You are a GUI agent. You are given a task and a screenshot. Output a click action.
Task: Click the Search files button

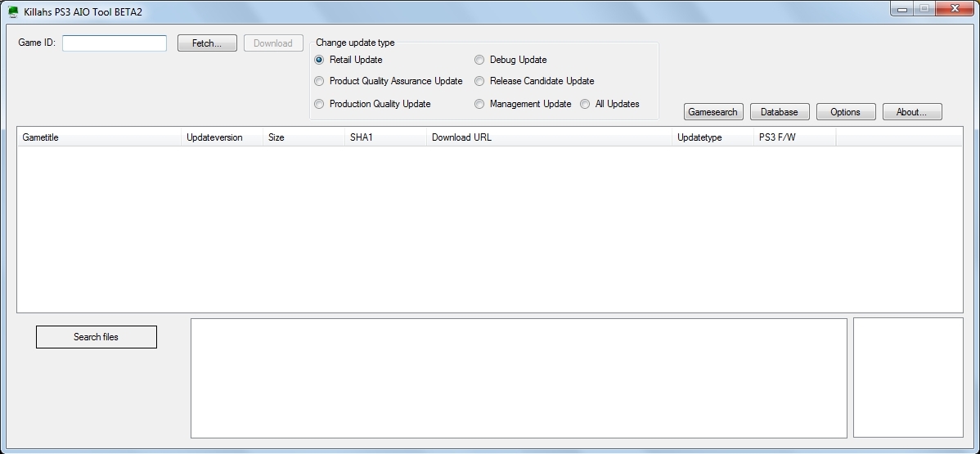tap(97, 337)
